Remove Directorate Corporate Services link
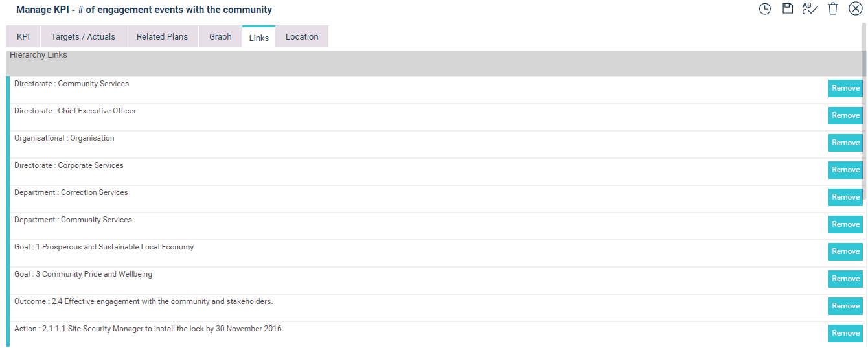 (x=845, y=170)
